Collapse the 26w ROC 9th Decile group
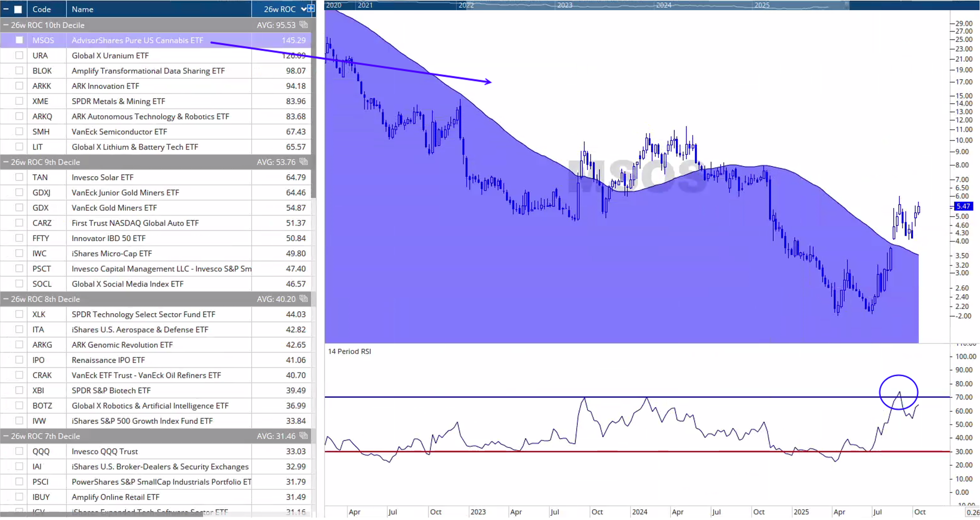 [x=6, y=162]
